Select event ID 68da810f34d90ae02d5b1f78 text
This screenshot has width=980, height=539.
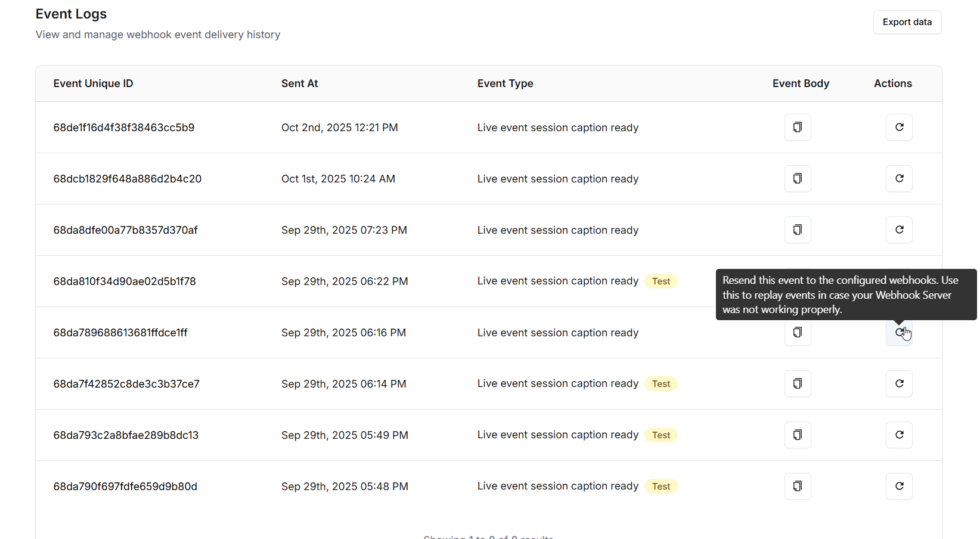pyautogui.click(x=125, y=281)
